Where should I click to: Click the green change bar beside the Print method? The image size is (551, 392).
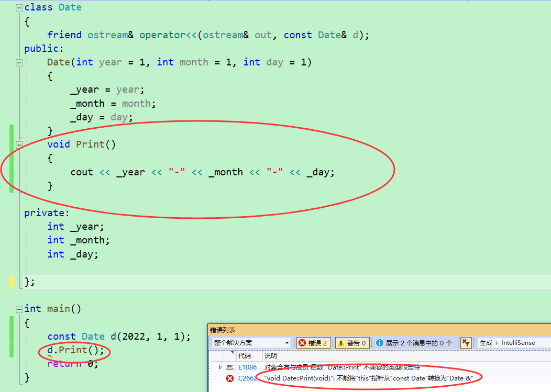(10, 160)
